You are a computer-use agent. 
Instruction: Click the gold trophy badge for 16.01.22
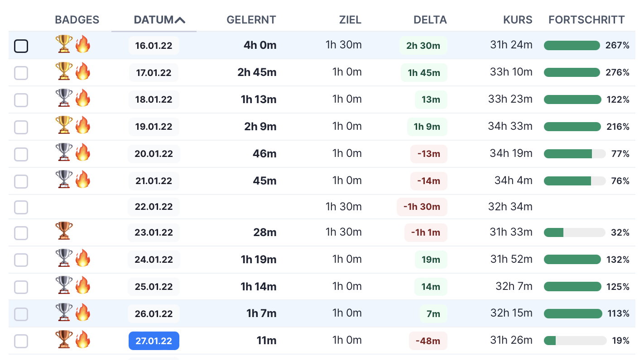pyautogui.click(x=63, y=44)
